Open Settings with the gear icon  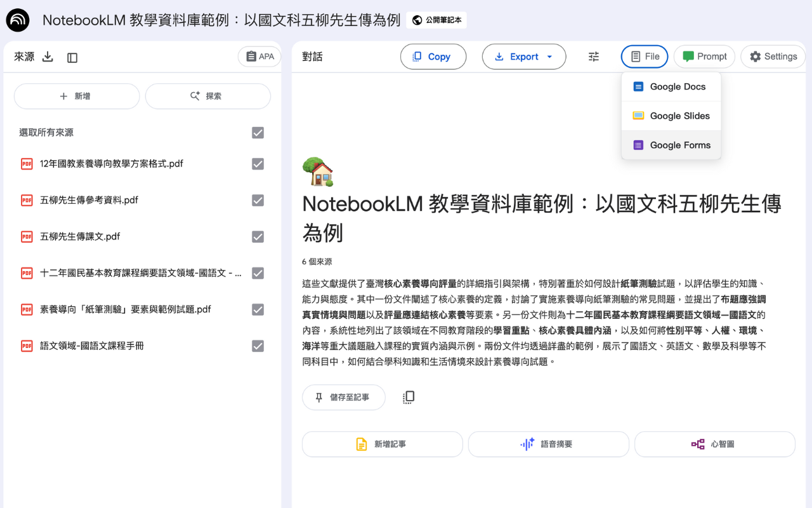click(x=773, y=56)
